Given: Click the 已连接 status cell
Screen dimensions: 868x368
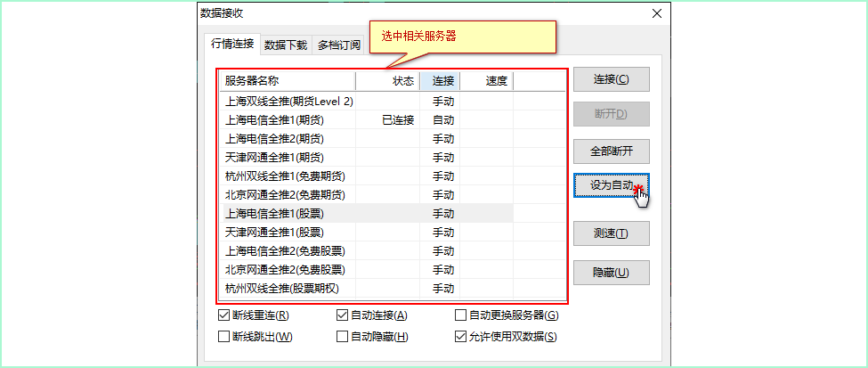Looking at the screenshot, I should point(398,119).
